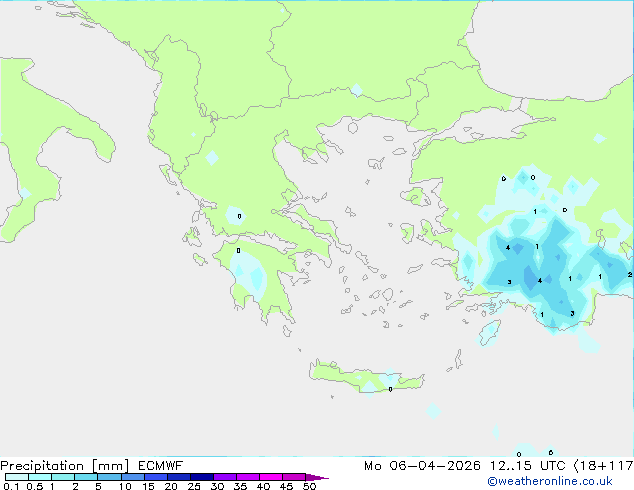Pick the 10–15 mm legend color swatch
Viewport: 634px width, 490px height.
coord(132,477)
